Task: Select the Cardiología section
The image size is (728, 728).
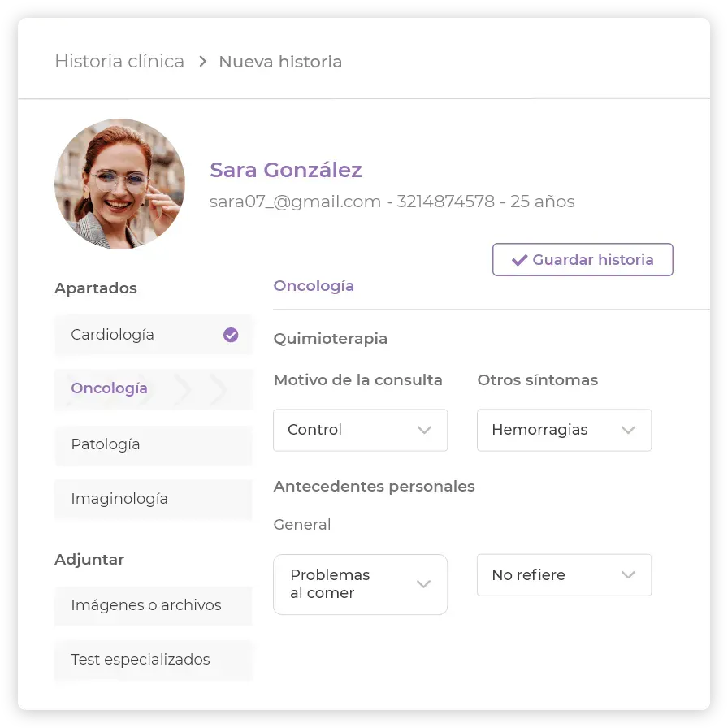Action: tap(154, 335)
